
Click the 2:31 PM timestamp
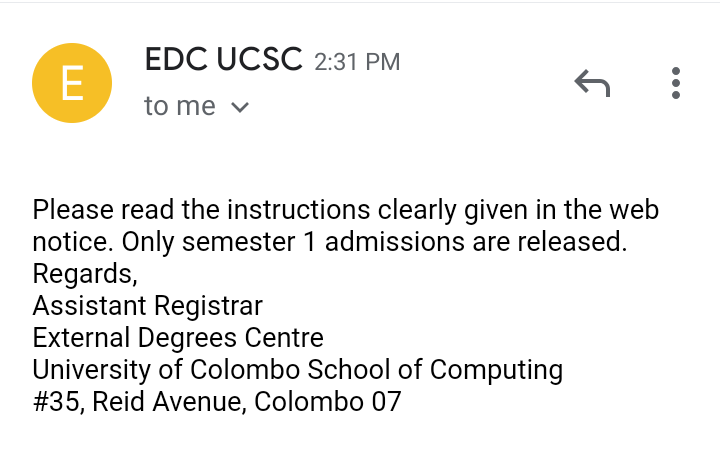357,62
